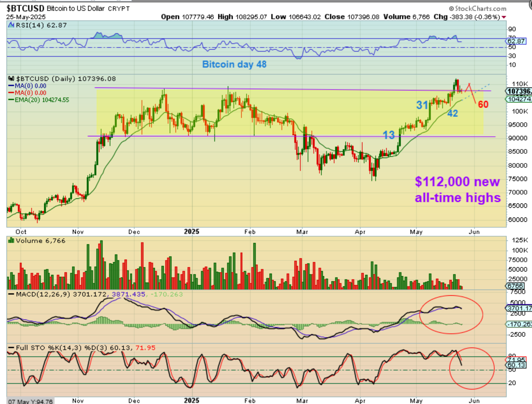Click '$112,000 new all-time highs' text

458,189
